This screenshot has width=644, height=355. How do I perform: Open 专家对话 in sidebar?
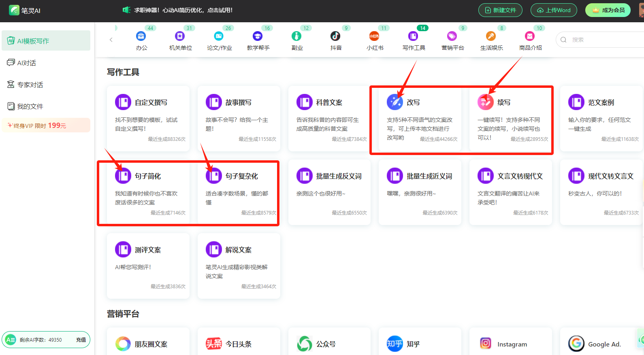pos(46,85)
